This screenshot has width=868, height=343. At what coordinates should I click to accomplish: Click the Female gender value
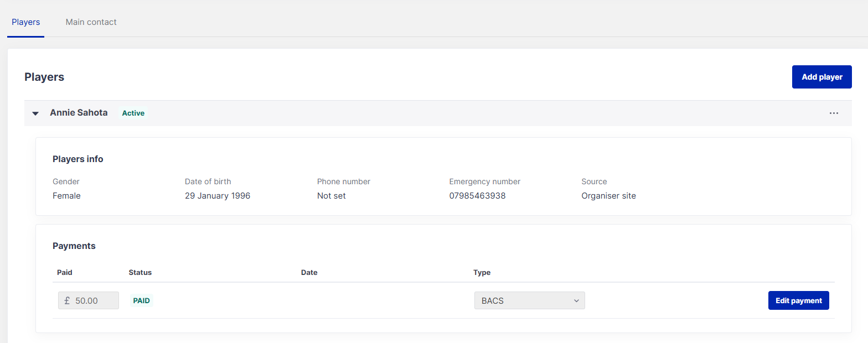(66, 196)
